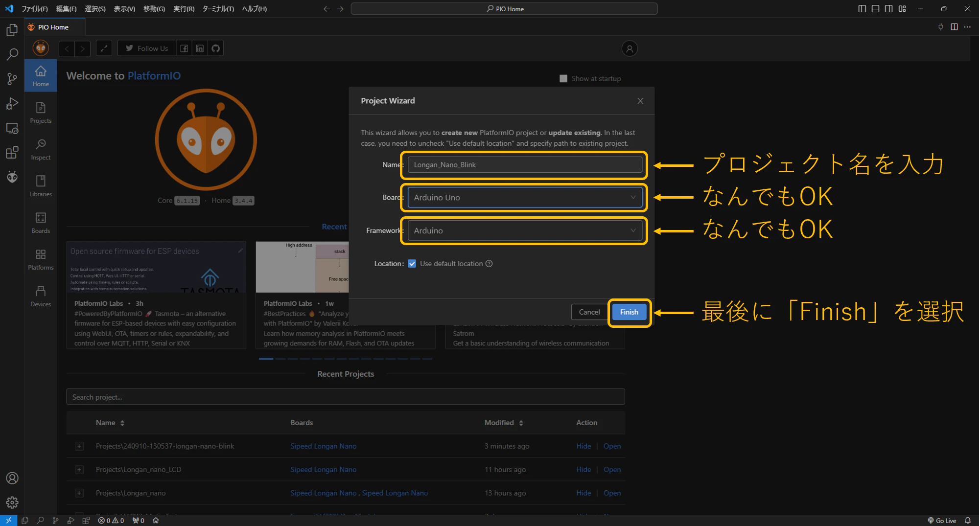
Task: Uncheck Use default location checkbox
Action: pos(412,264)
